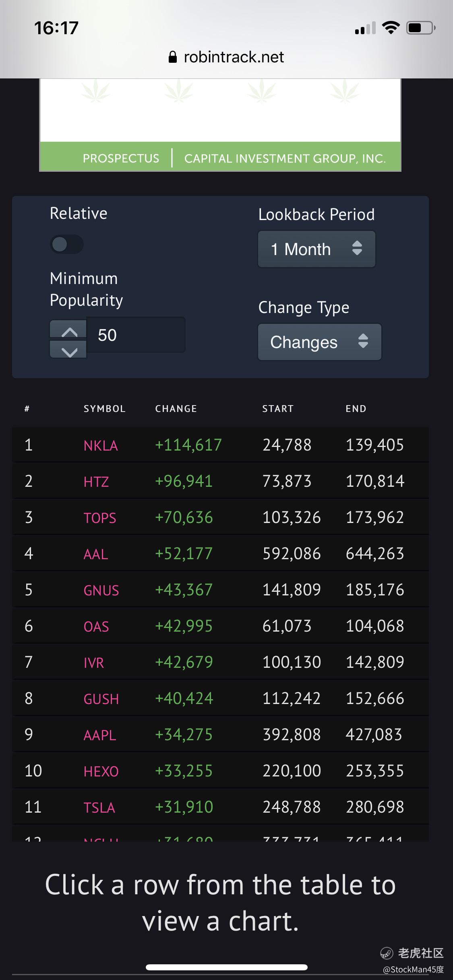Tap the battery status icon
Image resolution: width=453 pixels, height=980 pixels.
click(x=421, y=28)
